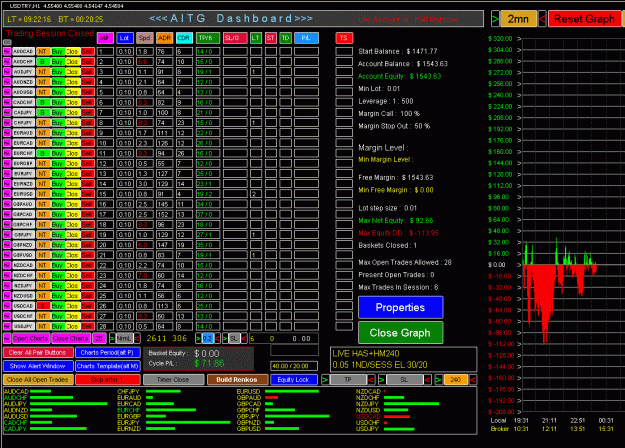This screenshot has width=625, height=448.
Task: Click the small gray box under Trading Session Closed
Action: 7,42
